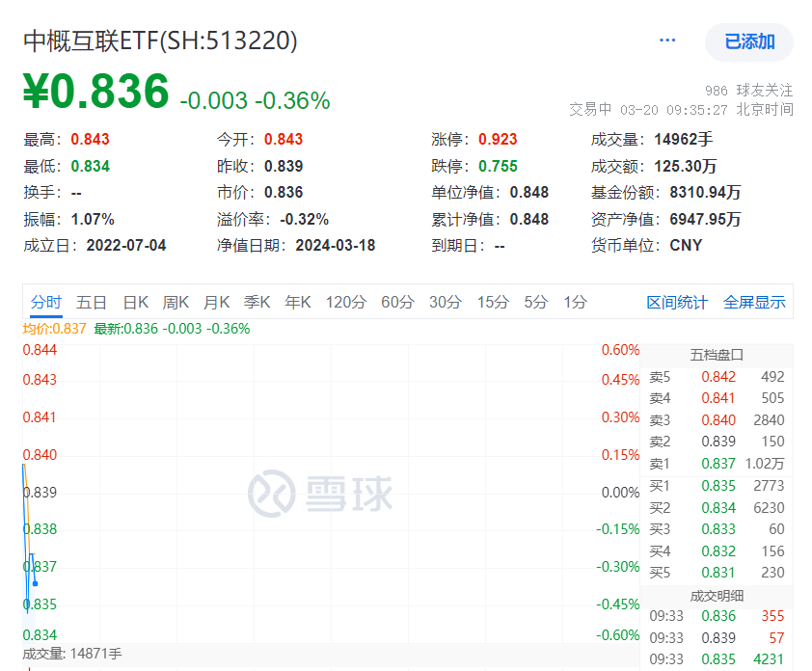Switch to the 五日 chart tab
The image size is (812, 671).
[92, 302]
